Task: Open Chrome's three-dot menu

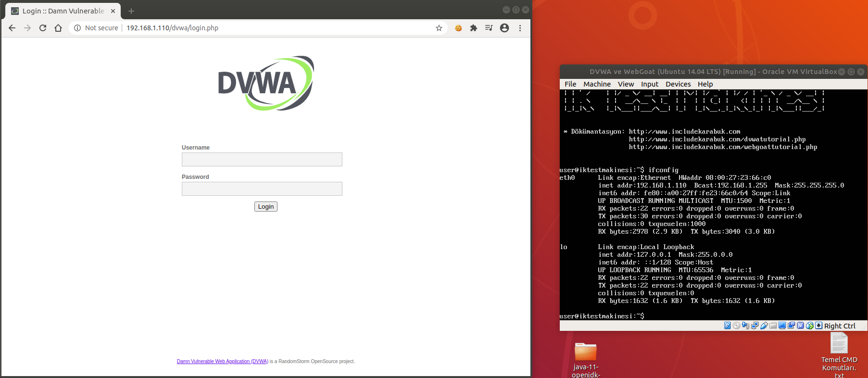Action: pyautogui.click(x=520, y=28)
